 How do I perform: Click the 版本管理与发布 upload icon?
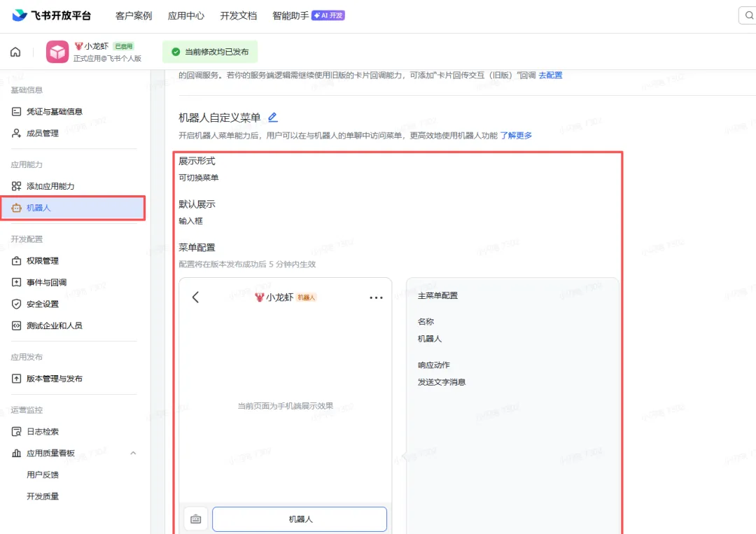(16, 379)
